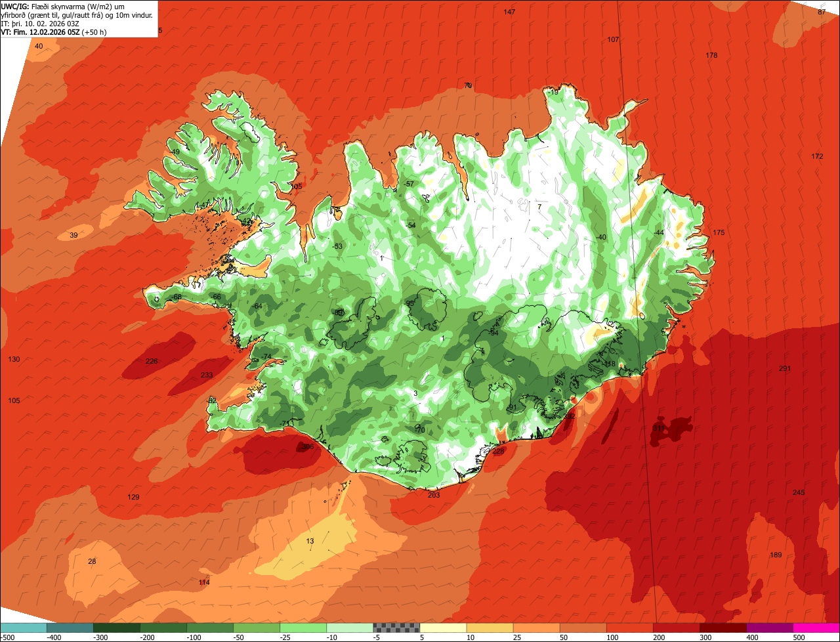The height and width of the screenshot is (642, 840).
Task: Click the value 3 in south-central Iceland
Action: point(415,393)
